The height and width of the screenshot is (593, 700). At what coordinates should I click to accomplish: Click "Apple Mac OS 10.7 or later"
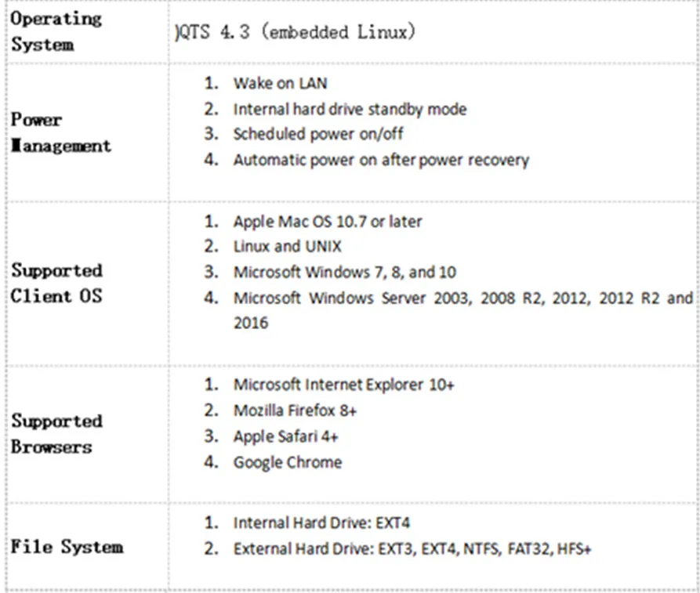pyautogui.click(x=327, y=221)
